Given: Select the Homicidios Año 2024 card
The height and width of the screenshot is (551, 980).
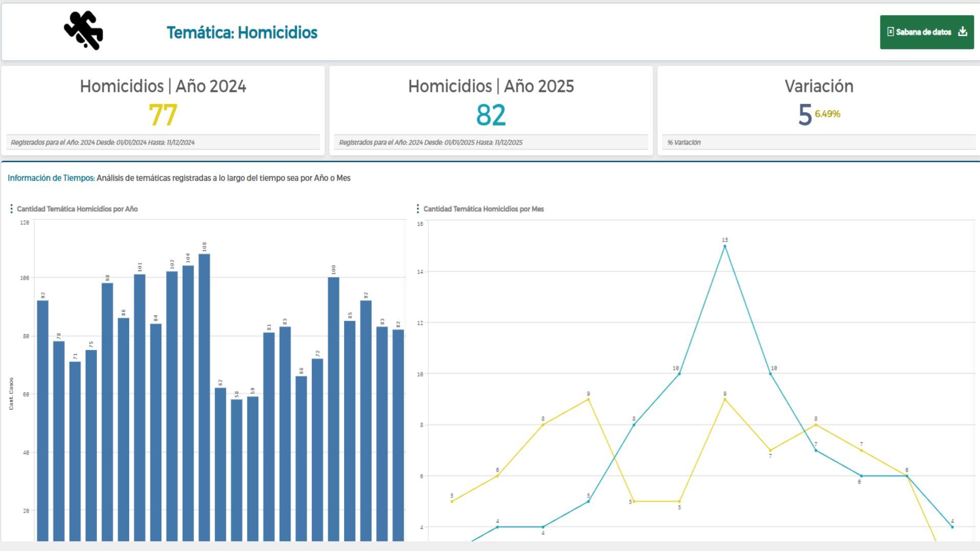Looking at the screenshot, I should tap(163, 108).
